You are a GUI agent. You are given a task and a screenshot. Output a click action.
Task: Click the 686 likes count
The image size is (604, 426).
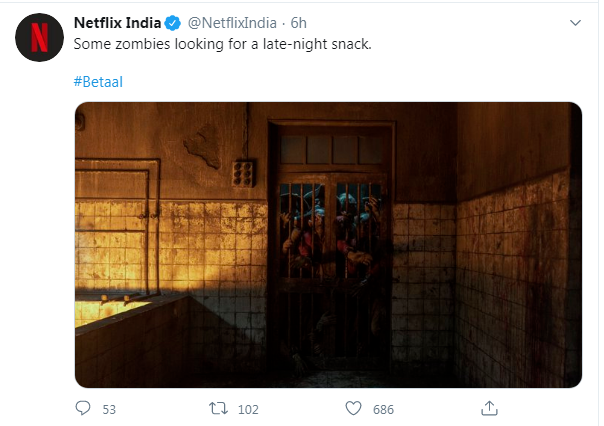click(383, 409)
